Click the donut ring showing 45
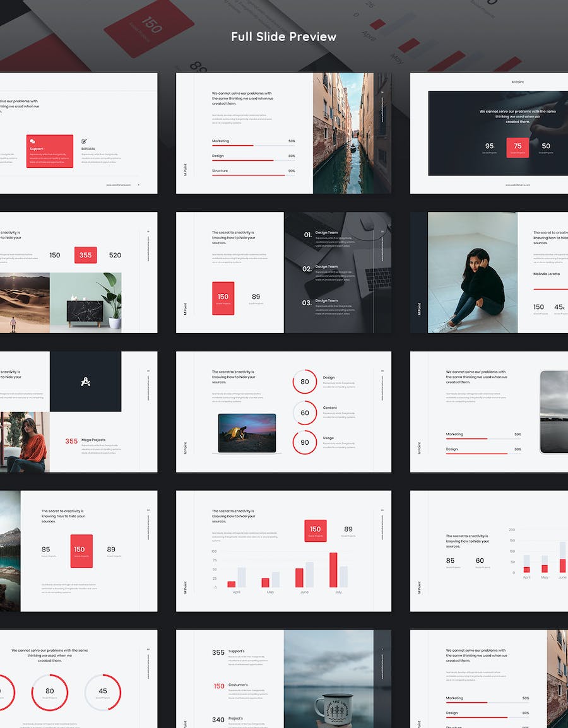 coord(102,691)
